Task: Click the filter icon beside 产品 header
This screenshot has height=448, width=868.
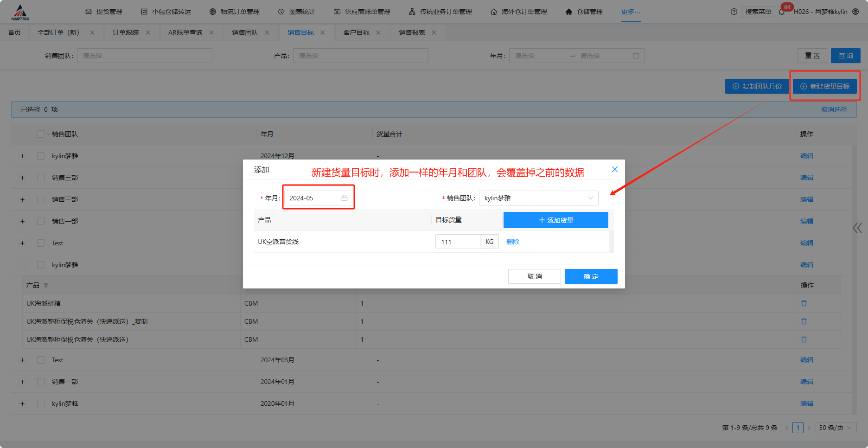Action: pos(46,285)
